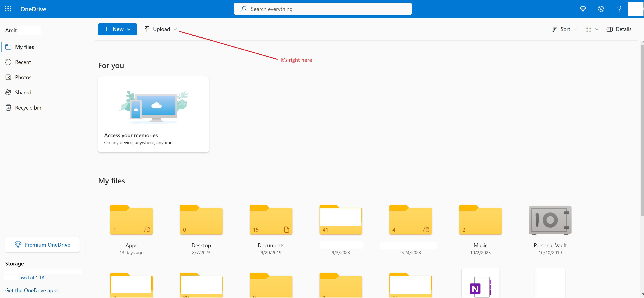Click the Recycle bin icon
The height and width of the screenshot is (298, 644).
[8, 108]
